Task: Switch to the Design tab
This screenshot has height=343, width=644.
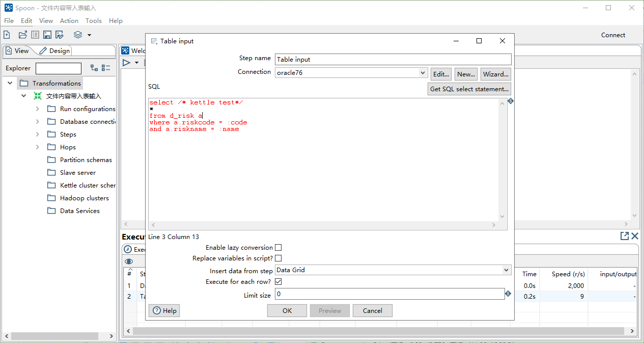Action: tap(55, 50)
